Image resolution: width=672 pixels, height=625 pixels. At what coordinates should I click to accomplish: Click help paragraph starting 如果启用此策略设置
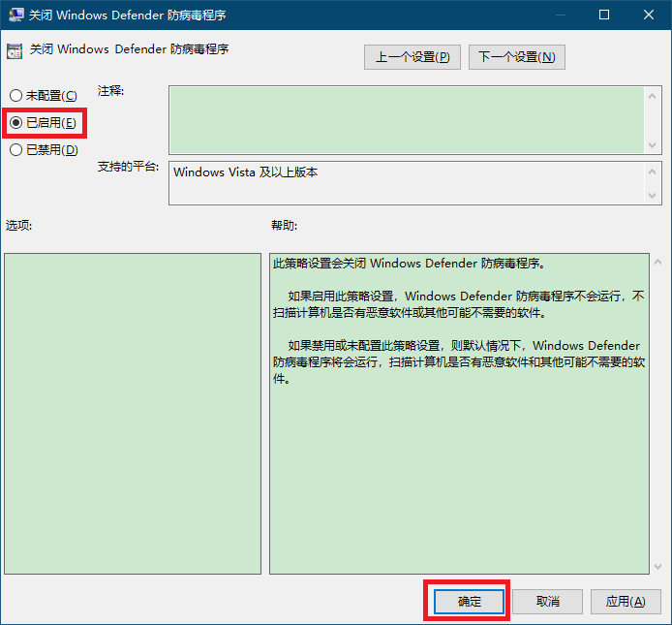click(459, 304)
